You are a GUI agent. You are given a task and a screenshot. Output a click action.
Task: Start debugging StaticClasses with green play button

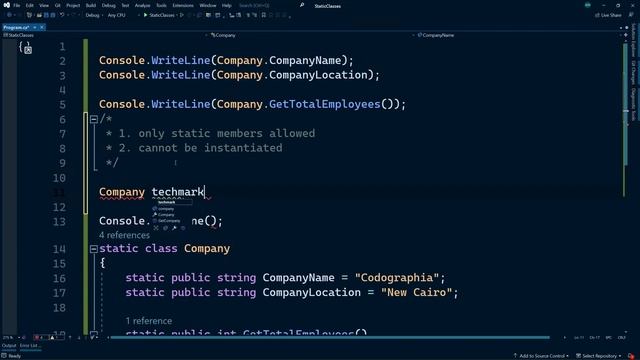tap(159, 15)
